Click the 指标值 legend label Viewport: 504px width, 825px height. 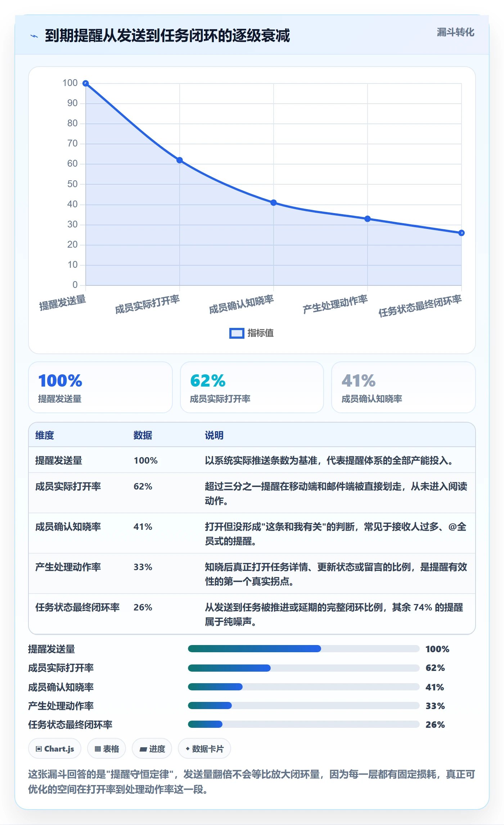(x=261, y=333)
